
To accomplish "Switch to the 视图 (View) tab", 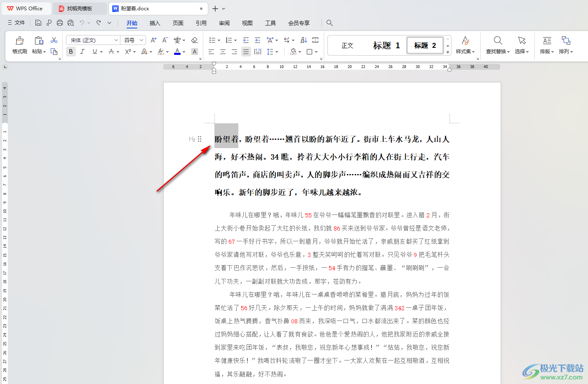I will [247, 23].
